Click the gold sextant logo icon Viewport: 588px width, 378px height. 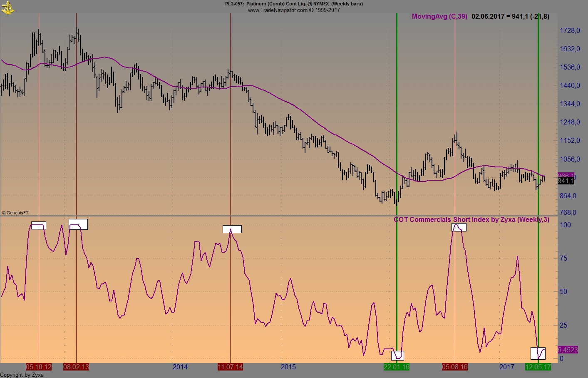[x=7, y=7]
